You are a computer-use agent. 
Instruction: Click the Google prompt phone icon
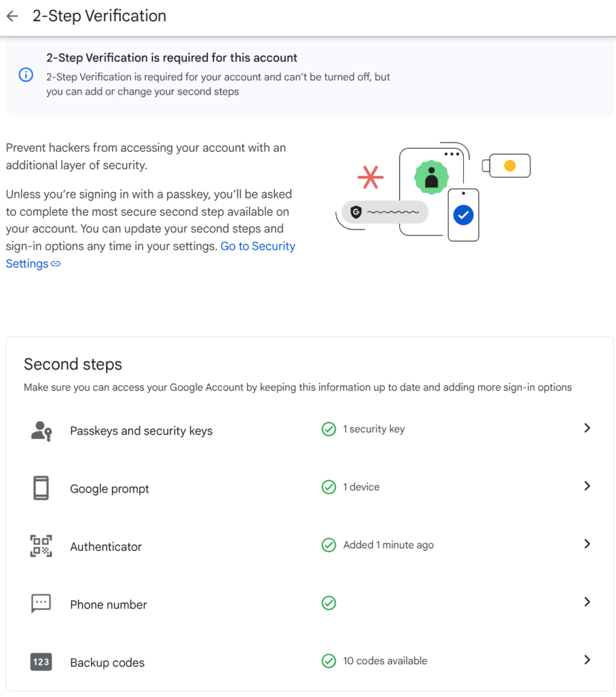click(41, 488)
